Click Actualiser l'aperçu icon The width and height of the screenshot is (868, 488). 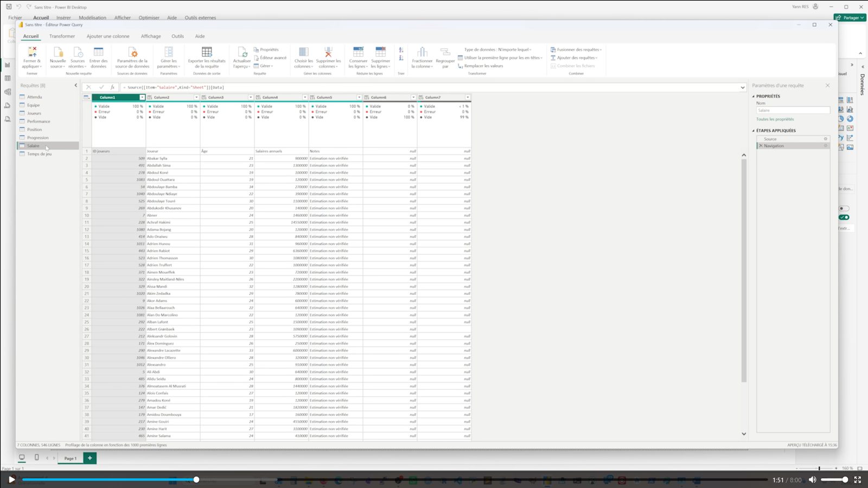(x=242, y=52)
